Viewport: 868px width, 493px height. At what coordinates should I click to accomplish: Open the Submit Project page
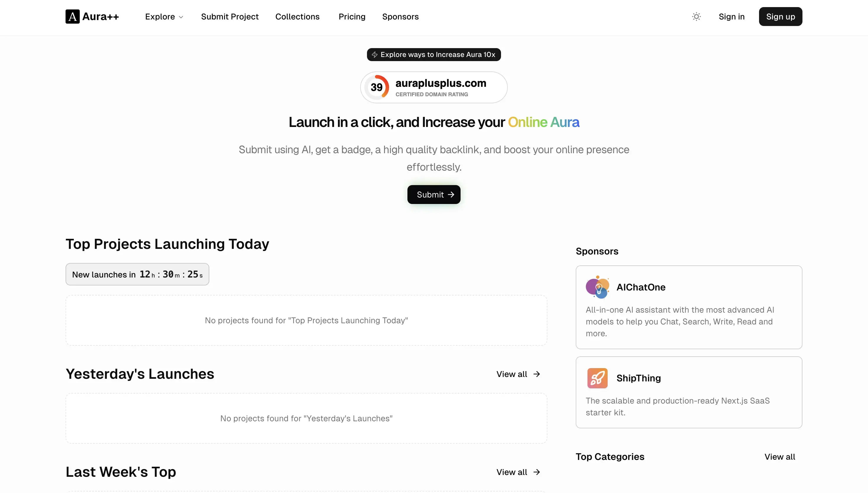229,17
